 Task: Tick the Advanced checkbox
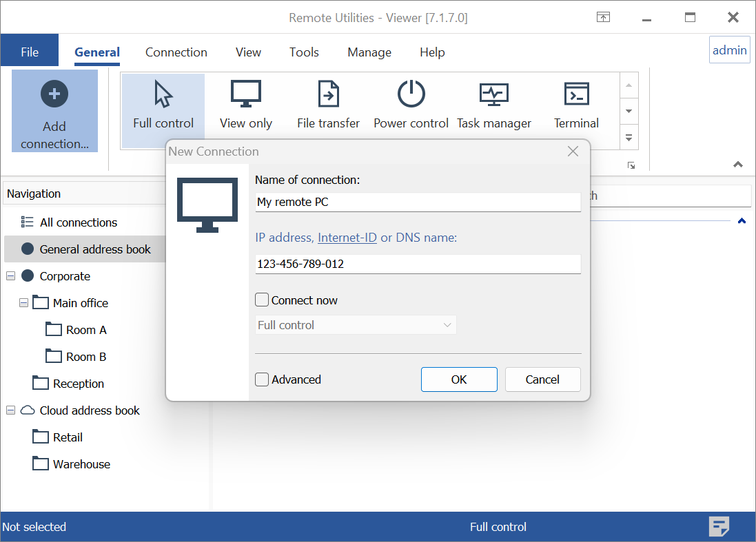click(x=262, y=379)
